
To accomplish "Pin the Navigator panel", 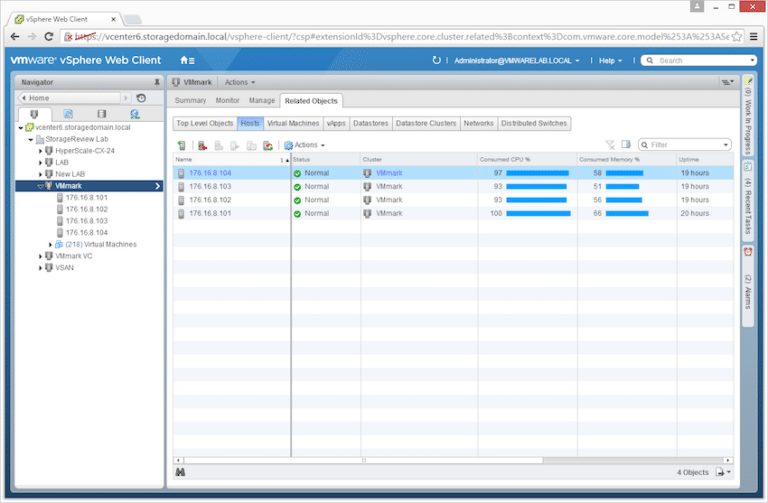I will click(157, 82).
